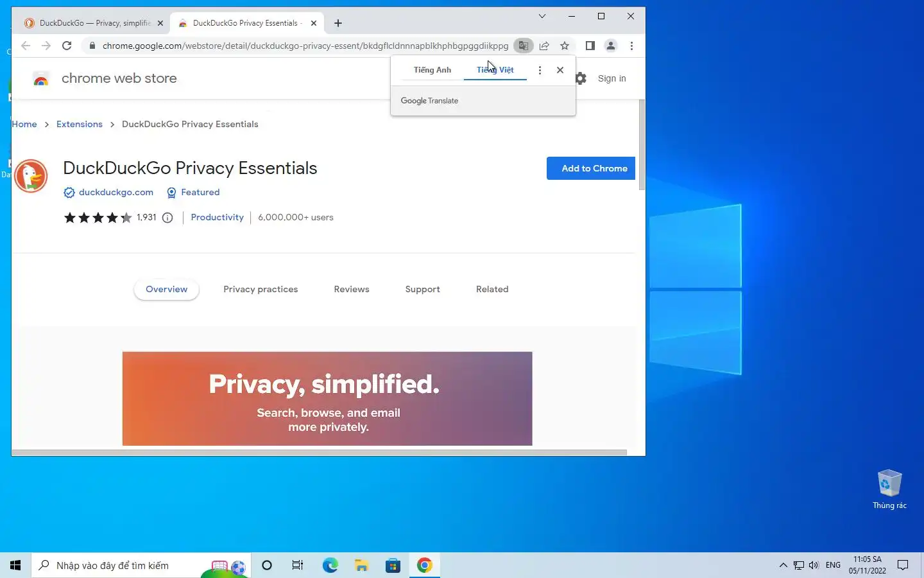This screenshot has width=924, height=578.
Task: Click the Privacy, simplified promo banner
Action: tap(327, 399)
